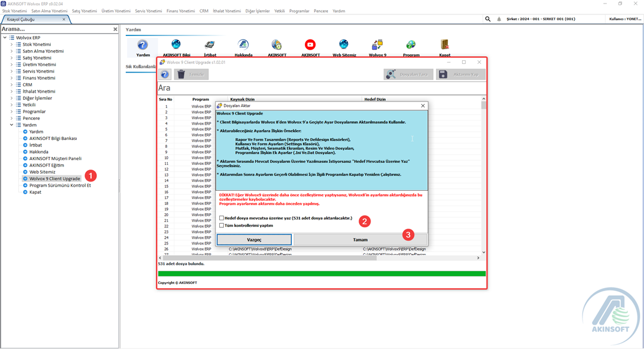The image size is (644, 349).
Task: Expand the CRM tree node
Action: 11,84
